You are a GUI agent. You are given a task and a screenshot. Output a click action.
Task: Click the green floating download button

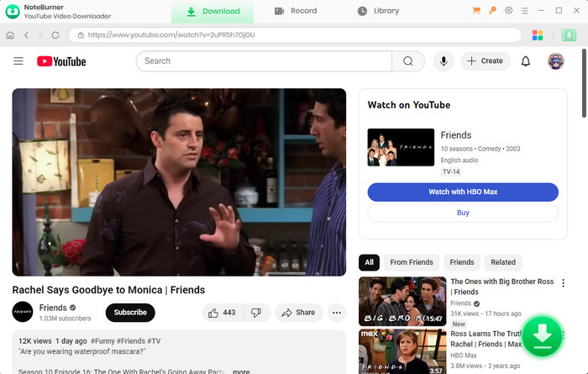tap(543, 334)
